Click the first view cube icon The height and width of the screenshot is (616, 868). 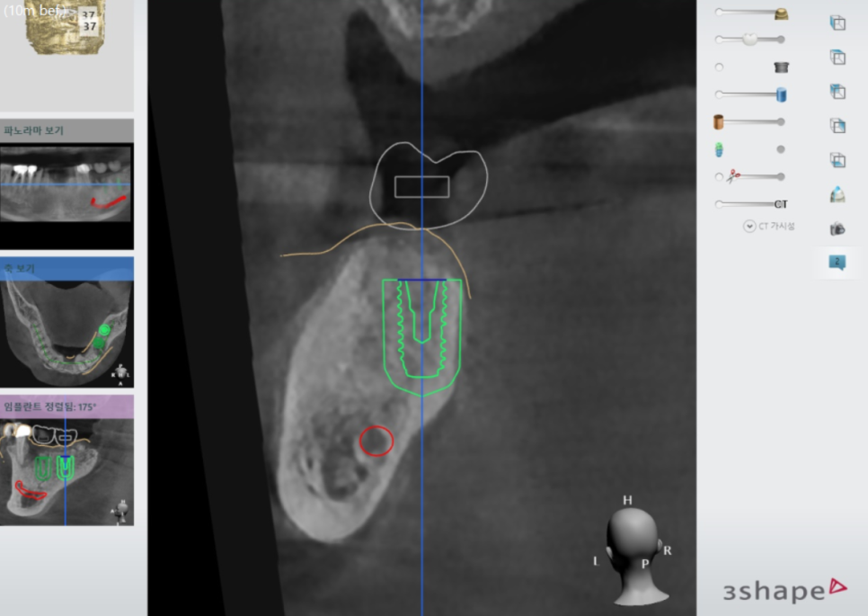837,23
